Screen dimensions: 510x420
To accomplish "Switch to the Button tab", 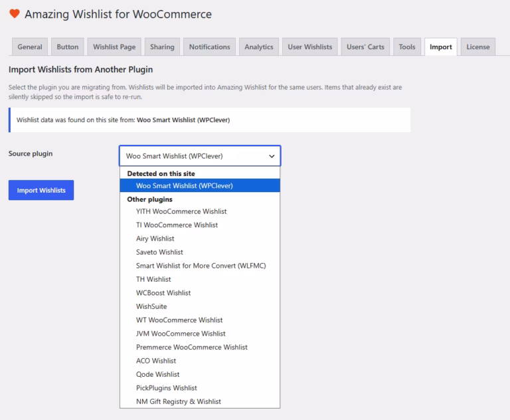I will click(68, 47).
